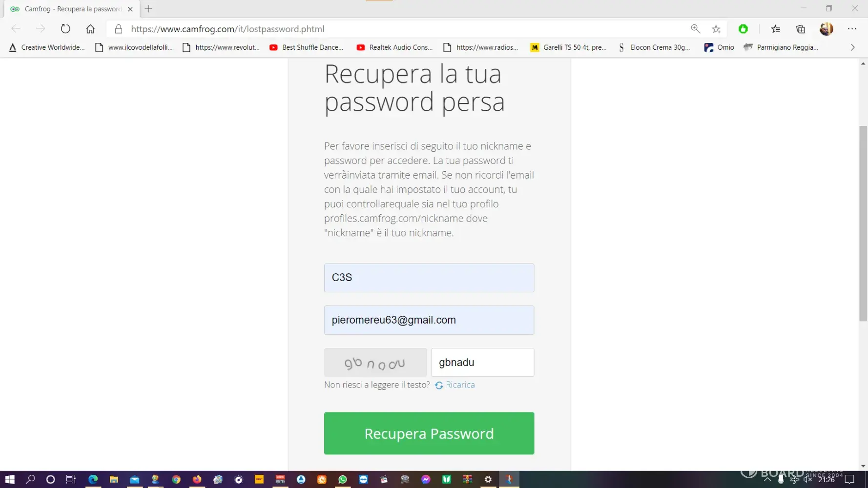Open the browser Settings and more menu
Image resolution: width=868 pixels, height=488 pixels.
coord(852,29)
